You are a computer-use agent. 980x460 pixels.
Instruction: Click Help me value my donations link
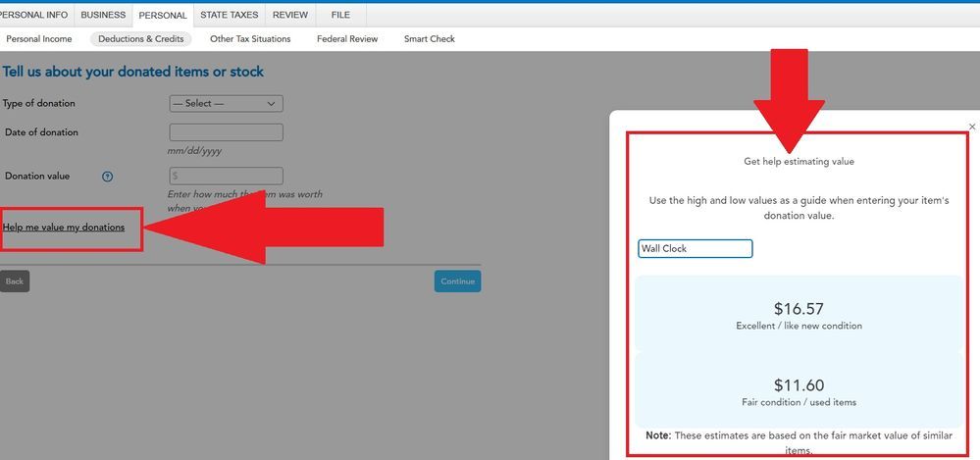click(64, 228)
